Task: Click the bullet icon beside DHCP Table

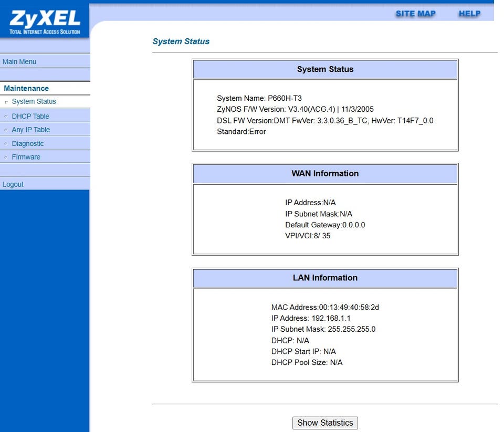Action: point(6,117)
